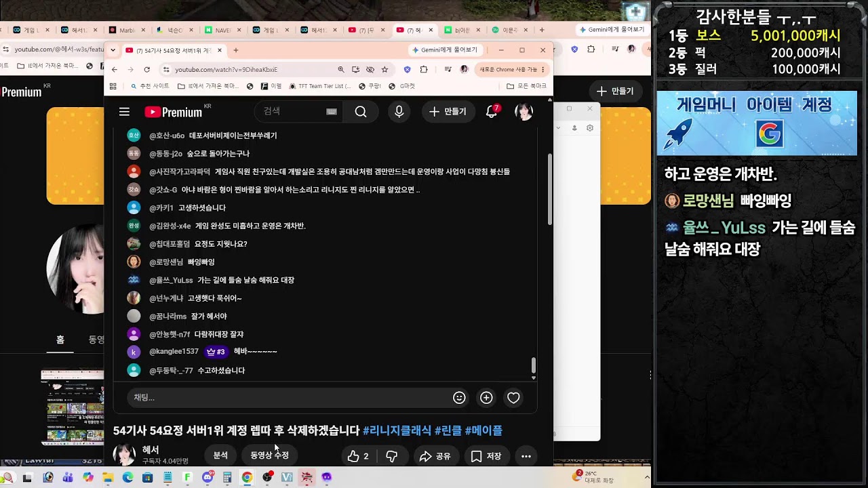Click @로망샌님 chat message 빠잉빠잉
The width and height of the screenshot is (868, 488).
coord(201,262)
